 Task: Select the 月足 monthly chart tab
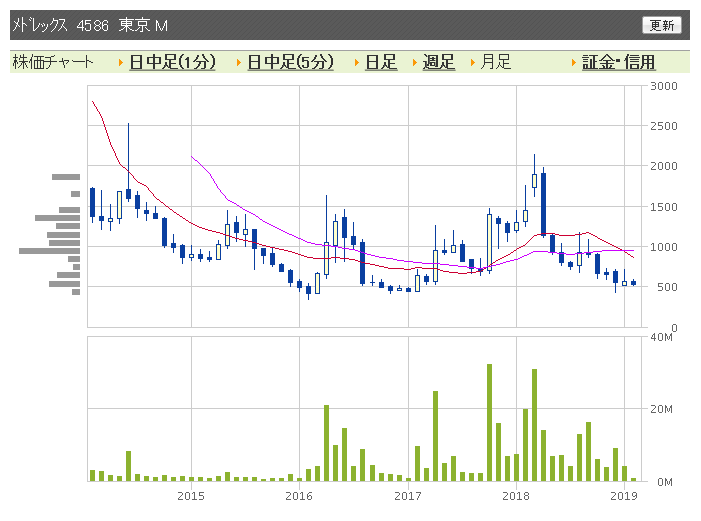click(x=495, y=62)
